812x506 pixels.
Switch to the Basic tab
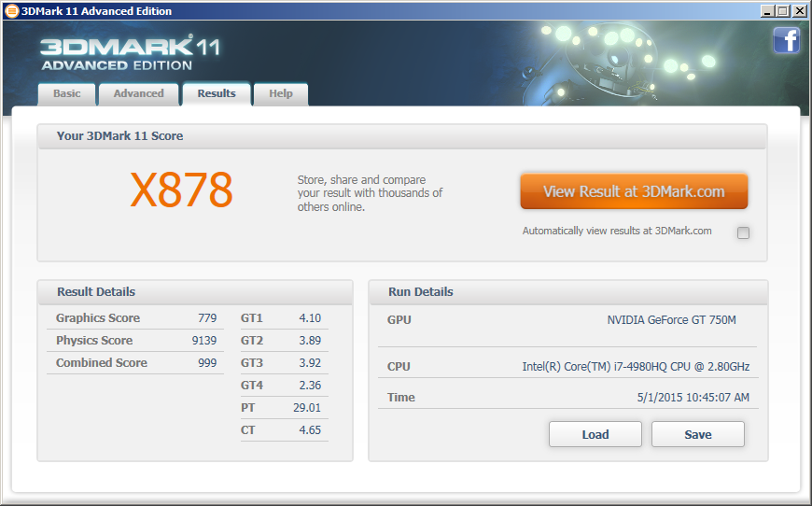point(66,93)
